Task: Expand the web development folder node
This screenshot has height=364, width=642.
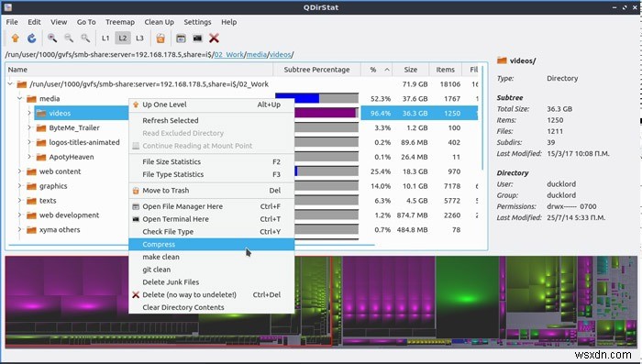Action: coord(19,215)
